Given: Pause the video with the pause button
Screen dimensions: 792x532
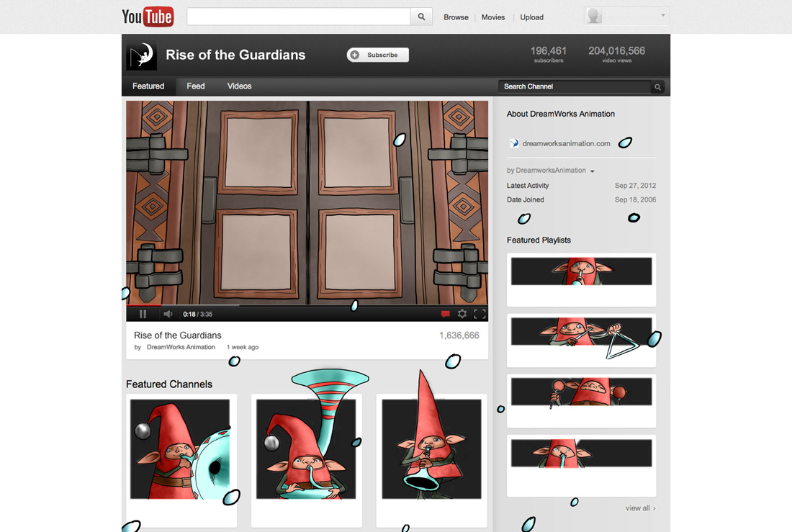Looking at the screenshot, I should (143, 314).
